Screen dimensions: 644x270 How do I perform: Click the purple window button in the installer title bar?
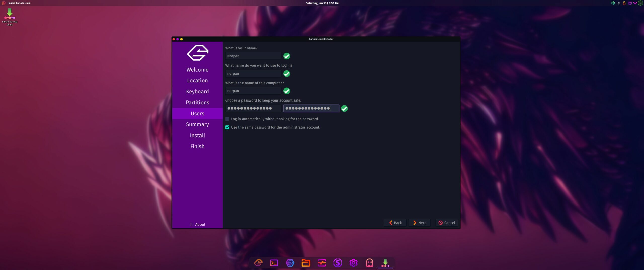coord(178,39)
